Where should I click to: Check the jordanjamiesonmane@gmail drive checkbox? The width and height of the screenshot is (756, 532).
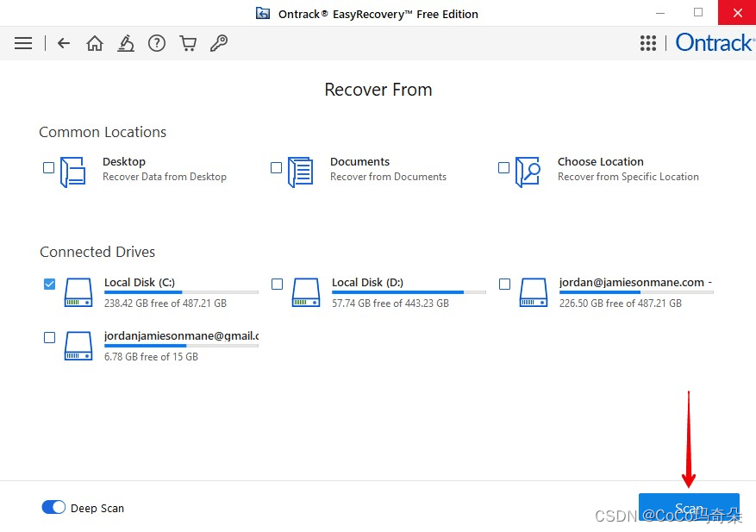pyautogui.click(x=49, y=338)
